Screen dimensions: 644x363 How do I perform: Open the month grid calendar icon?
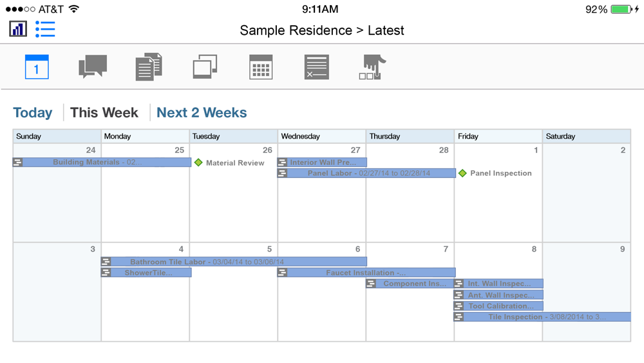[x=261, y=66]
